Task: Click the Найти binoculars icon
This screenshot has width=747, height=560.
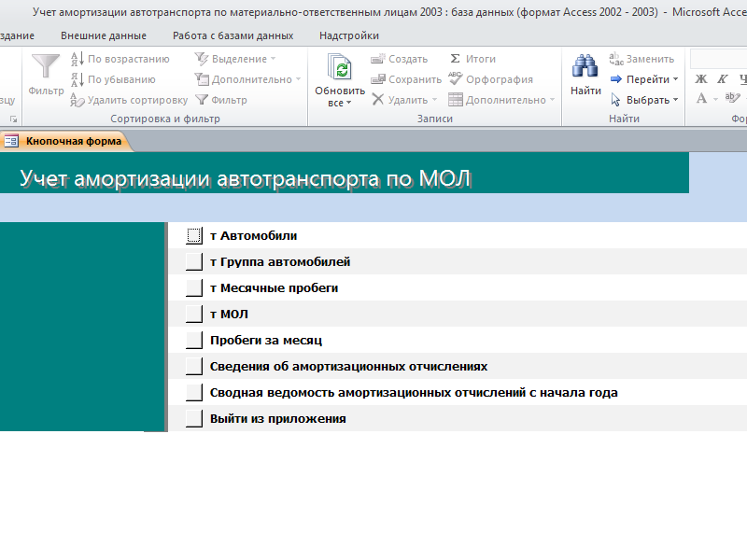Action: point(585,68)
